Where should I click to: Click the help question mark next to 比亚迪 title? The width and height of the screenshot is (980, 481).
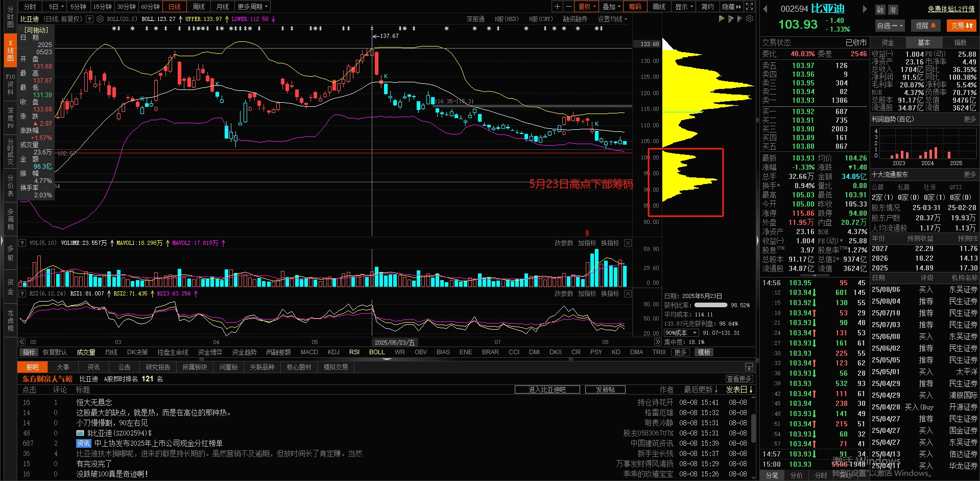[90, 19]
